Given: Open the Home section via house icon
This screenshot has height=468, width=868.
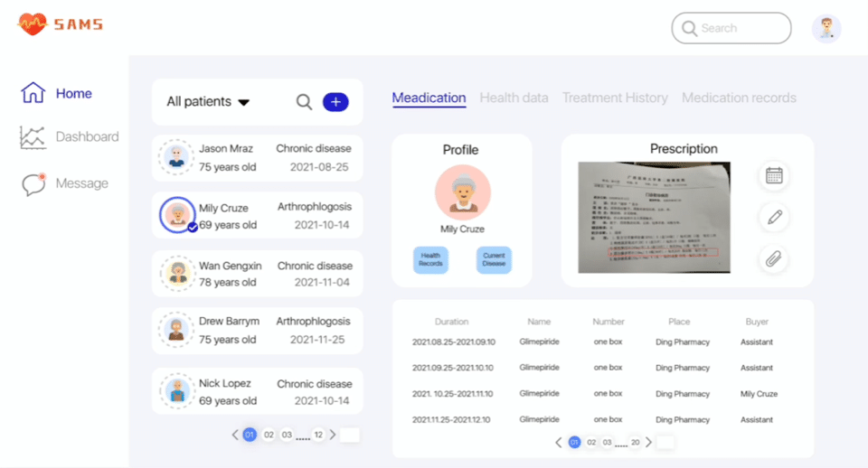Looking at the screenshot, I should click(x=33, y=92).
